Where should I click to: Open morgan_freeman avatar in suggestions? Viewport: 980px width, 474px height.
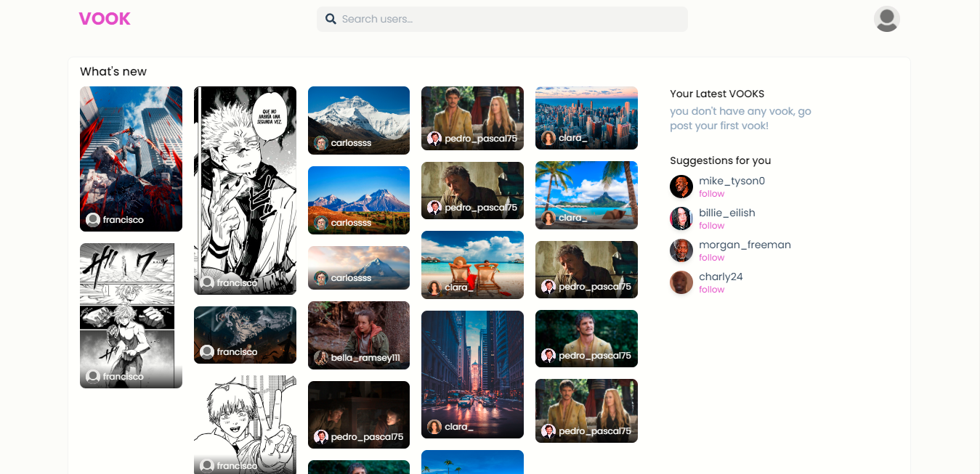tap(681, 250)
